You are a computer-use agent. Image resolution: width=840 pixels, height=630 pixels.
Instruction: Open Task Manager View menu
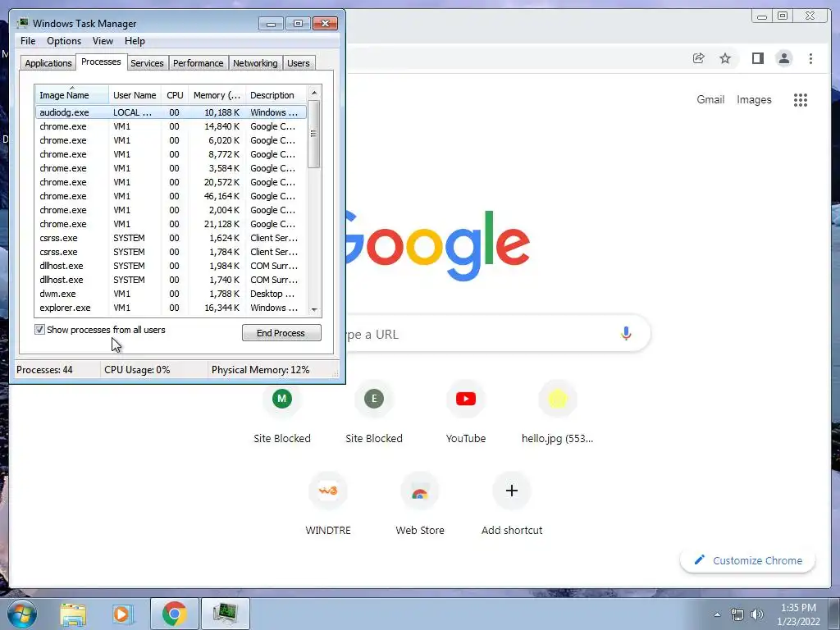pyautogui.click(x=103, y=41)
